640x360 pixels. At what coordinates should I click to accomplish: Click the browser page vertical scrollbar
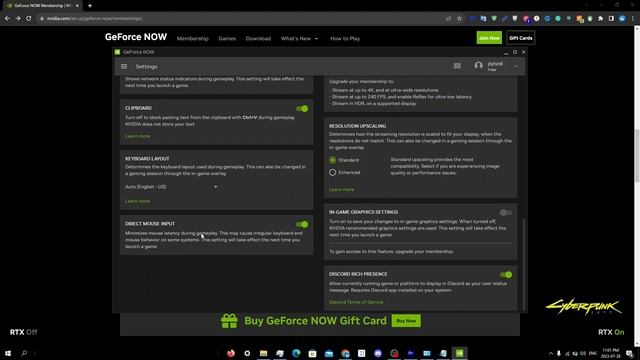click(x=637, y=155)
